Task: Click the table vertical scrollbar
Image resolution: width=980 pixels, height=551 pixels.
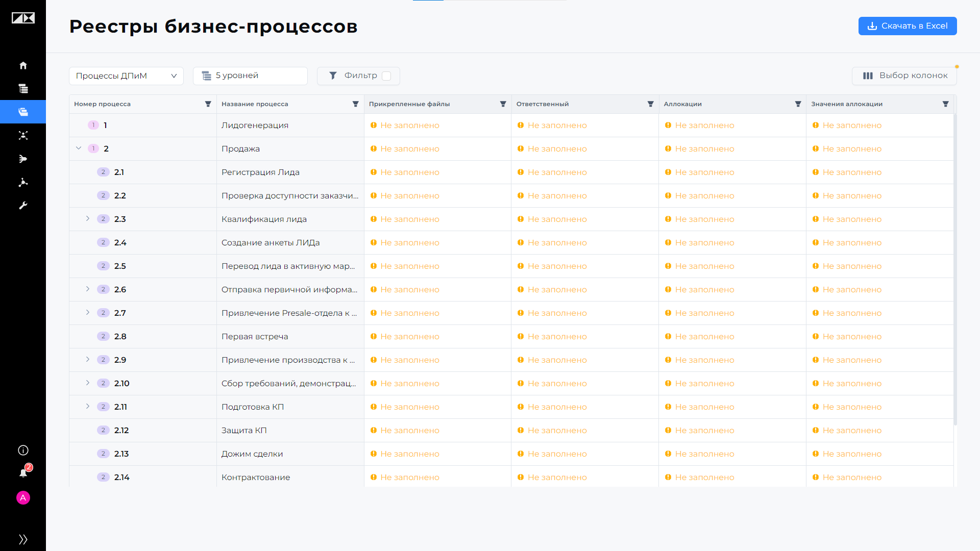Action: pos(955,269)
